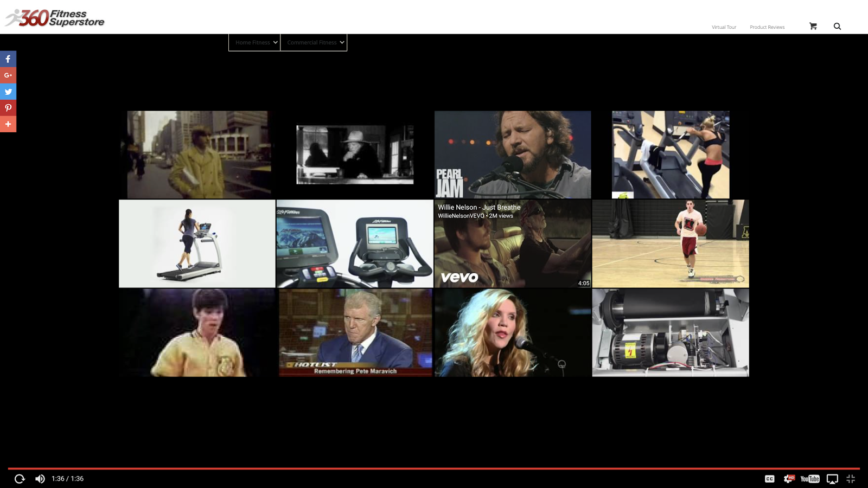
Task: Play the woman on gym treadmill video
Action: (x=671, y=155)
